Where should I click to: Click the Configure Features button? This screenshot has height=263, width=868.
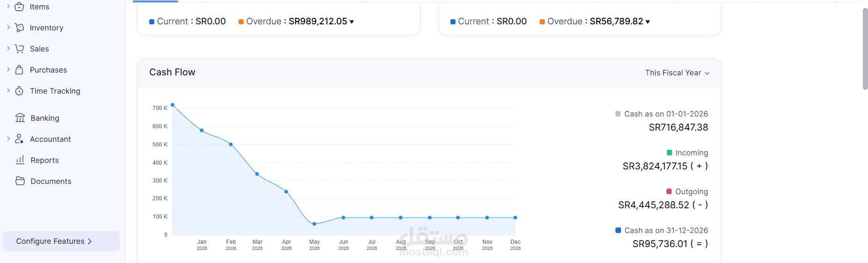tap(61, 241)
